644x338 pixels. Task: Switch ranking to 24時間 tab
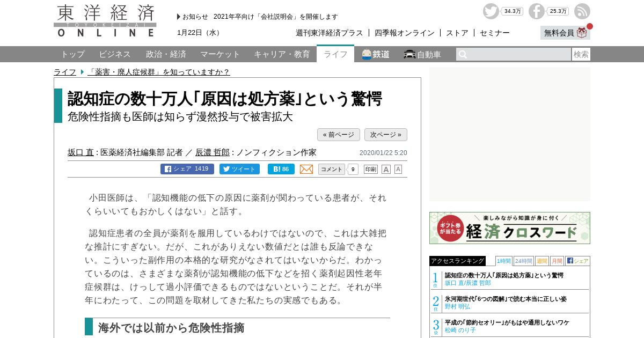point(523,261)
